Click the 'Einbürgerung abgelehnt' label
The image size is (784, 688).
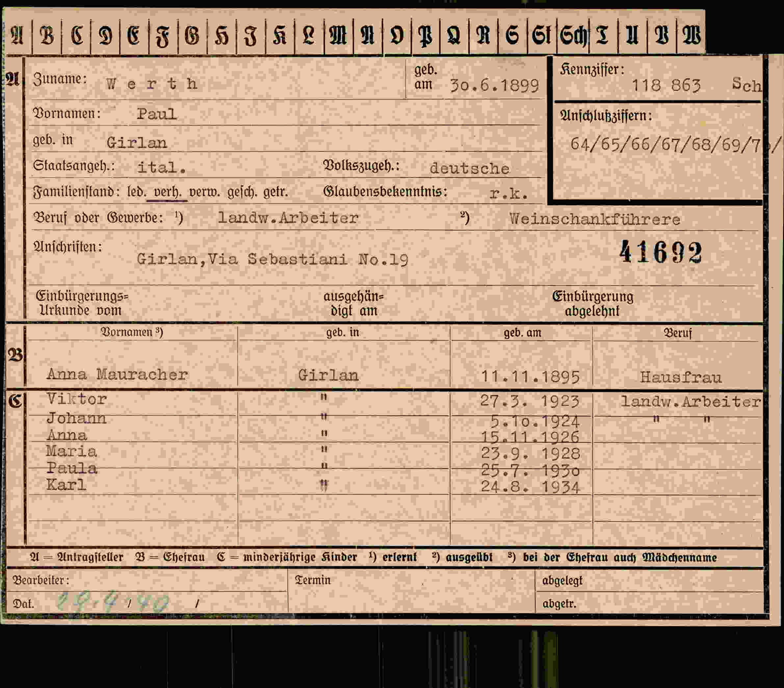592,303
